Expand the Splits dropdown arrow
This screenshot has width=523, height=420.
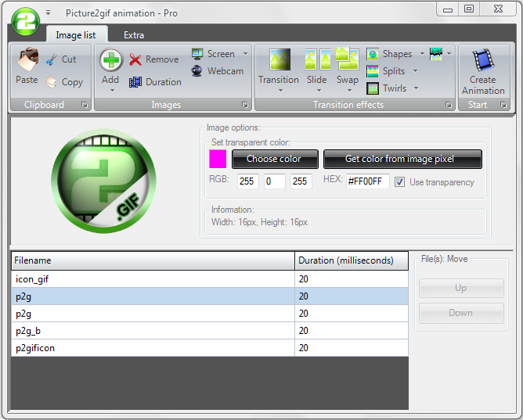[x=415, y=70]
